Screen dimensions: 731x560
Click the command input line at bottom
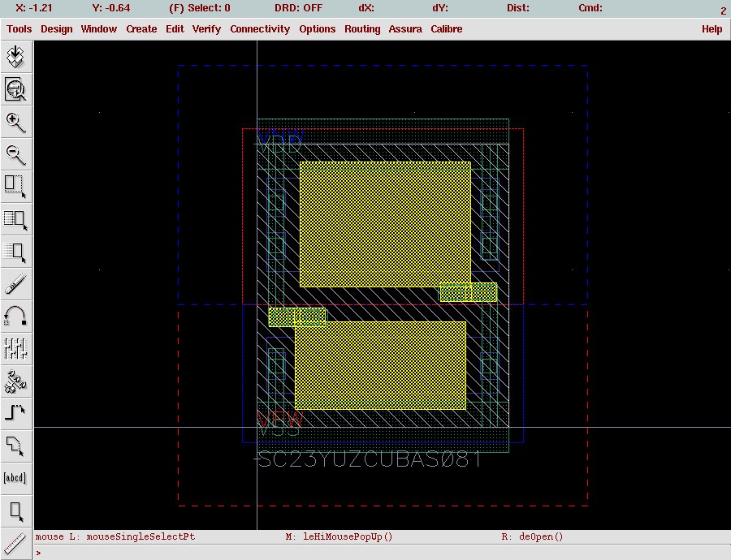click(382, 553)
